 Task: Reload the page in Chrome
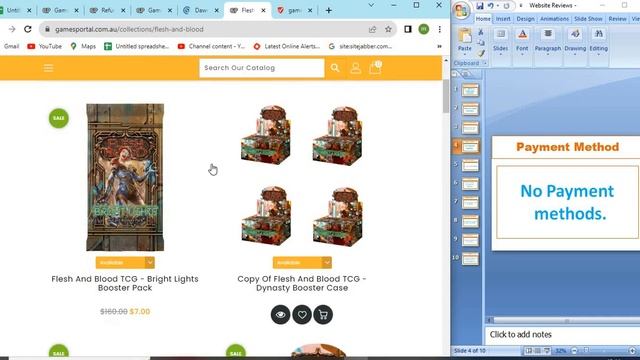(28, 29)
